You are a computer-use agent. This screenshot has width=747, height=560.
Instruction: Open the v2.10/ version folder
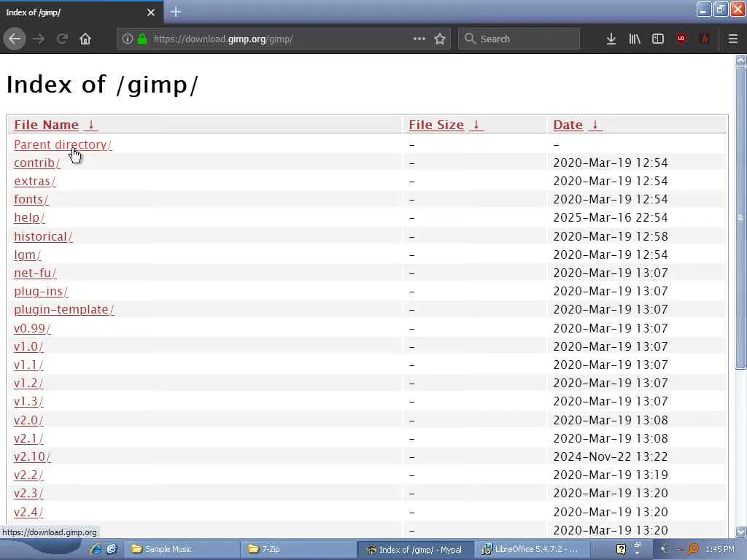point(32,456)
